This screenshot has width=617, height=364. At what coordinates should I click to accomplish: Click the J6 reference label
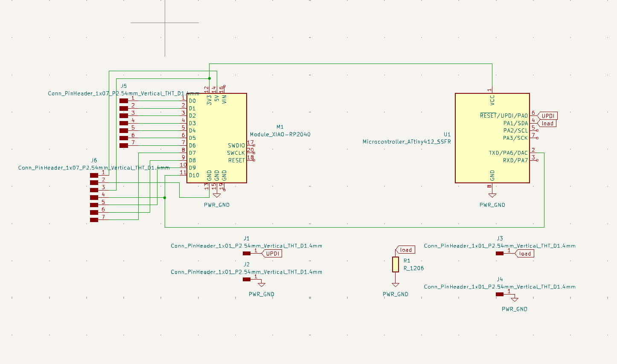(x=94, y=160)
